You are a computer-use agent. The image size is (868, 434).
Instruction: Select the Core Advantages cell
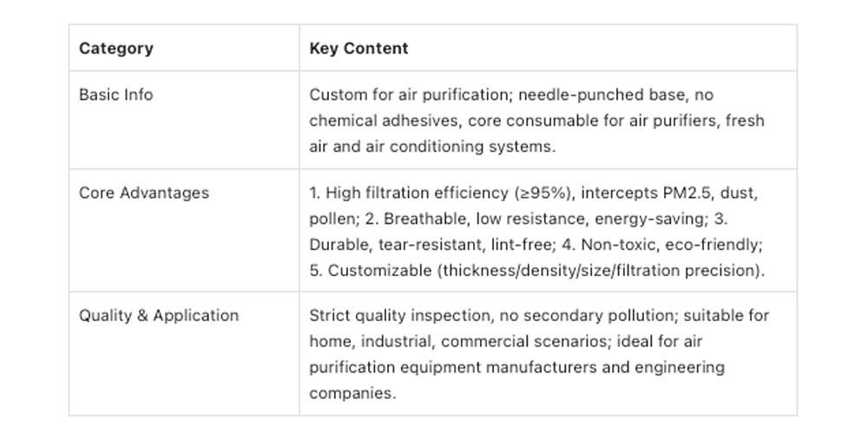184,230
